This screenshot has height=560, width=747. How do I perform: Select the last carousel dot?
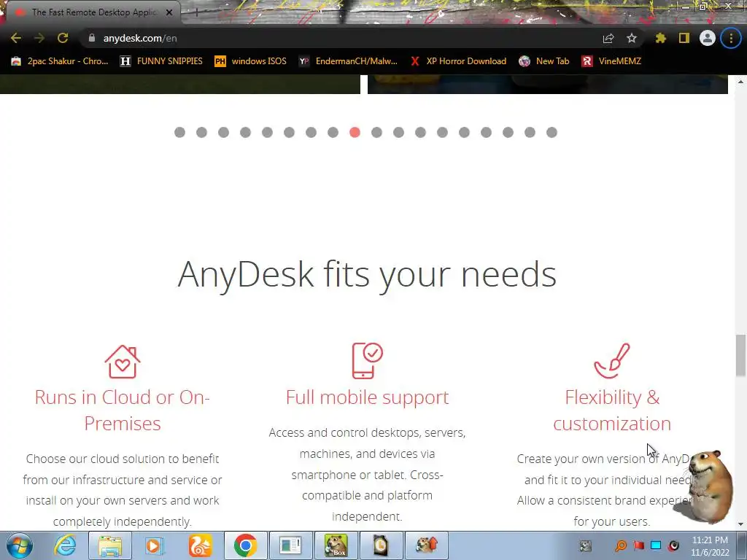pos(551,133)
